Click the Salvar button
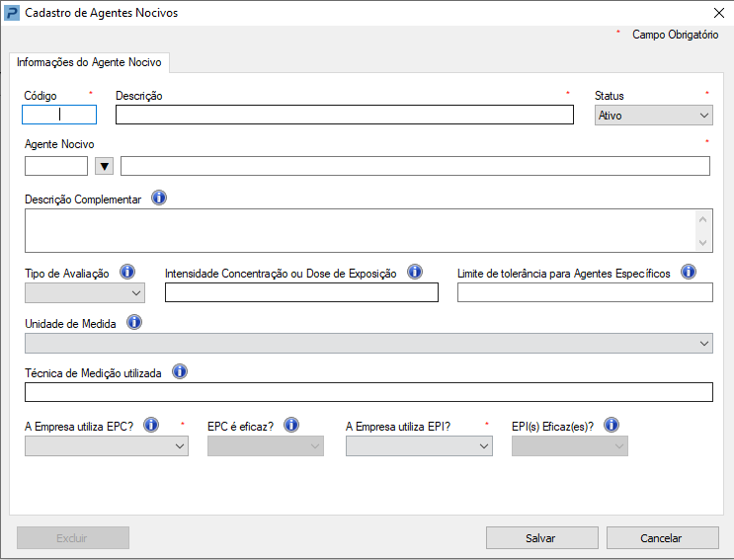 coord(542,538)
